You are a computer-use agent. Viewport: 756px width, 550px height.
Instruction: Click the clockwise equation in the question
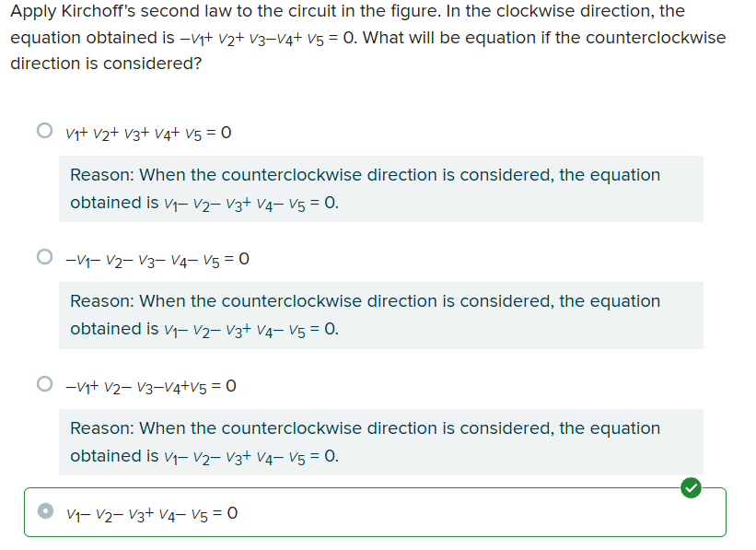pos(268,38)
